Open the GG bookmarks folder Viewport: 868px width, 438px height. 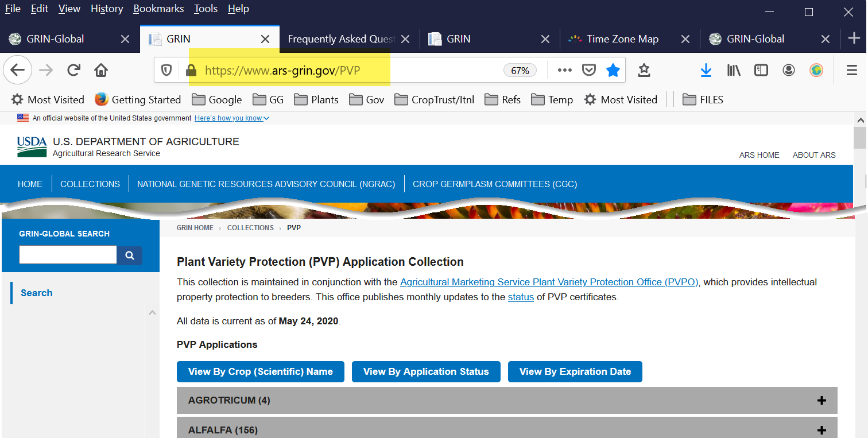[x=268, y=99]
